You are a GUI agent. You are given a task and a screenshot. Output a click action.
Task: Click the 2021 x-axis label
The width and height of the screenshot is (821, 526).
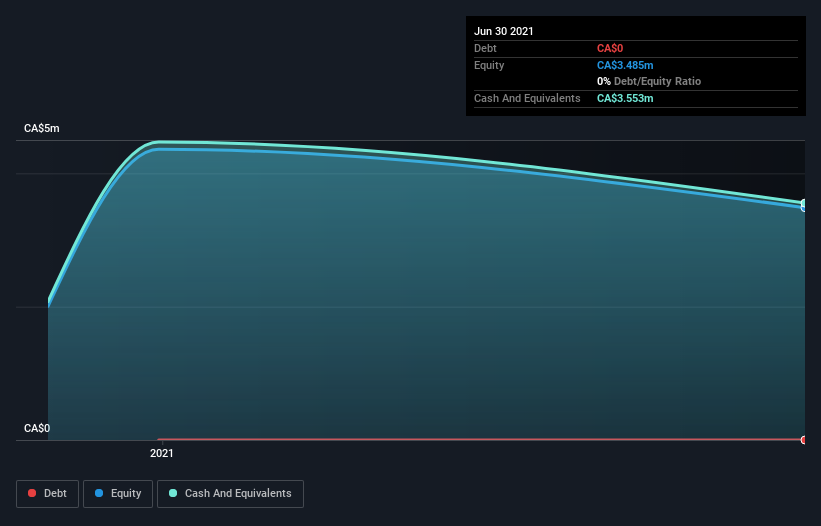click(162, 453)
